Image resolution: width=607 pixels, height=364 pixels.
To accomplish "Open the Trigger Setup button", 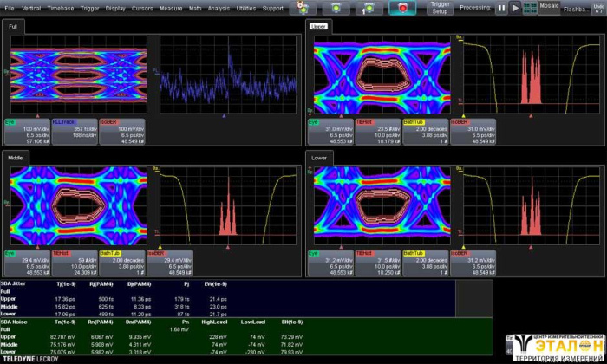I will click(x=441, y=8).
